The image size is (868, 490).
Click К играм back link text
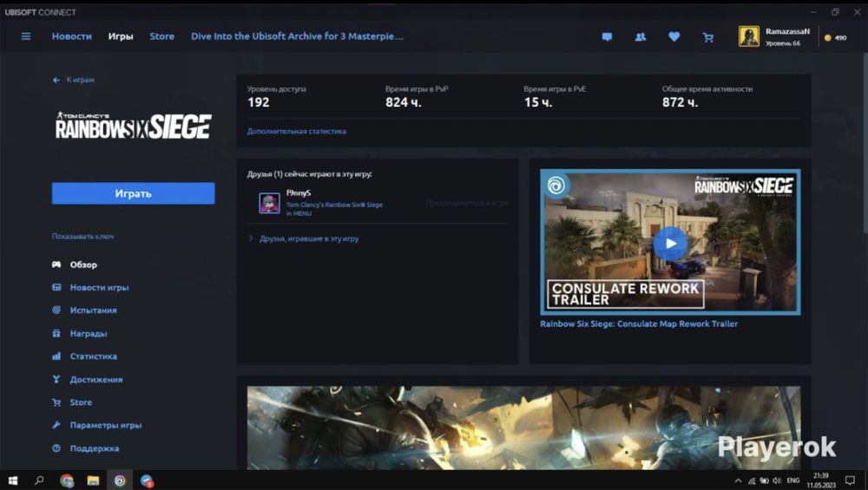click(80, 80)
